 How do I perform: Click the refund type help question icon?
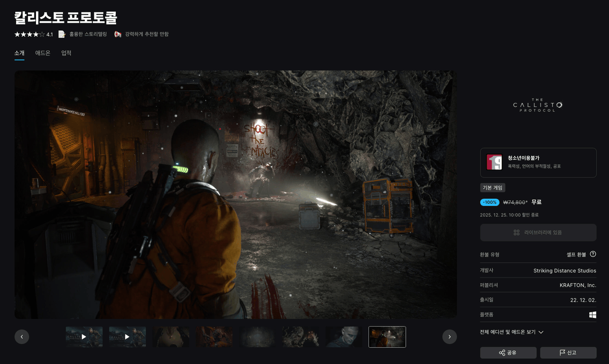593,254
